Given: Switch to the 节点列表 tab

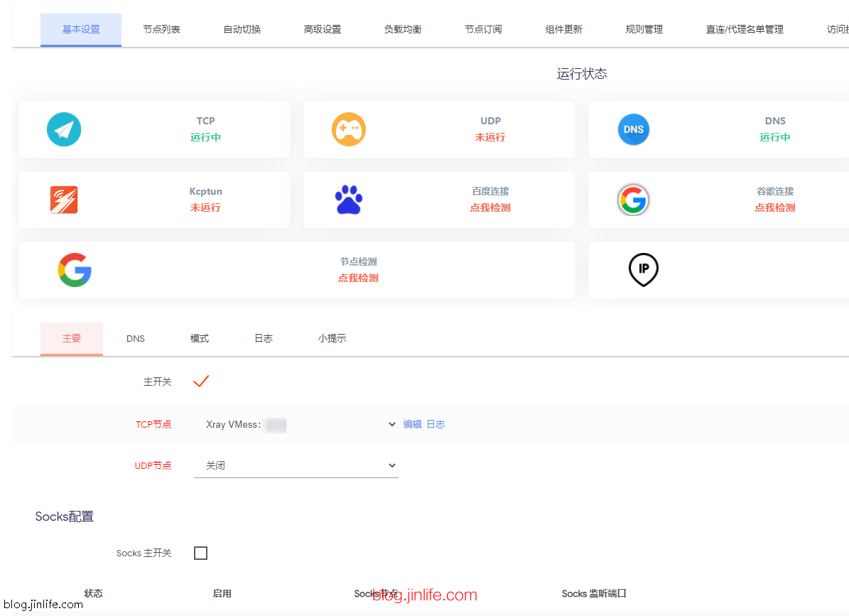Looking at the screenshot, I should [161, 29].
